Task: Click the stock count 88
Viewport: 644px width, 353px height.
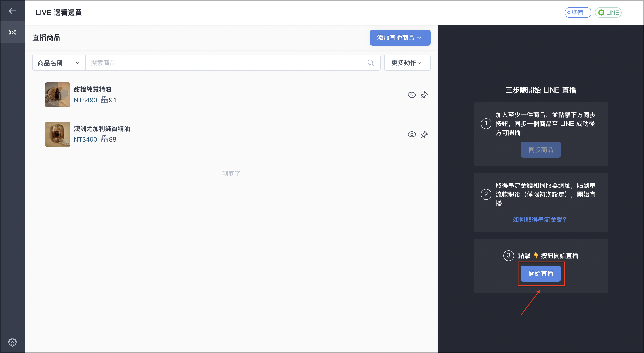Action: (x=112, y=139)
